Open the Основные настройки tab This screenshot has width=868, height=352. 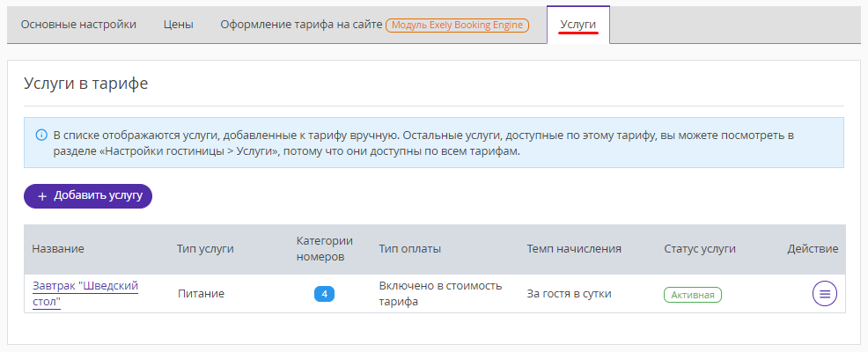tap(78, 25)
